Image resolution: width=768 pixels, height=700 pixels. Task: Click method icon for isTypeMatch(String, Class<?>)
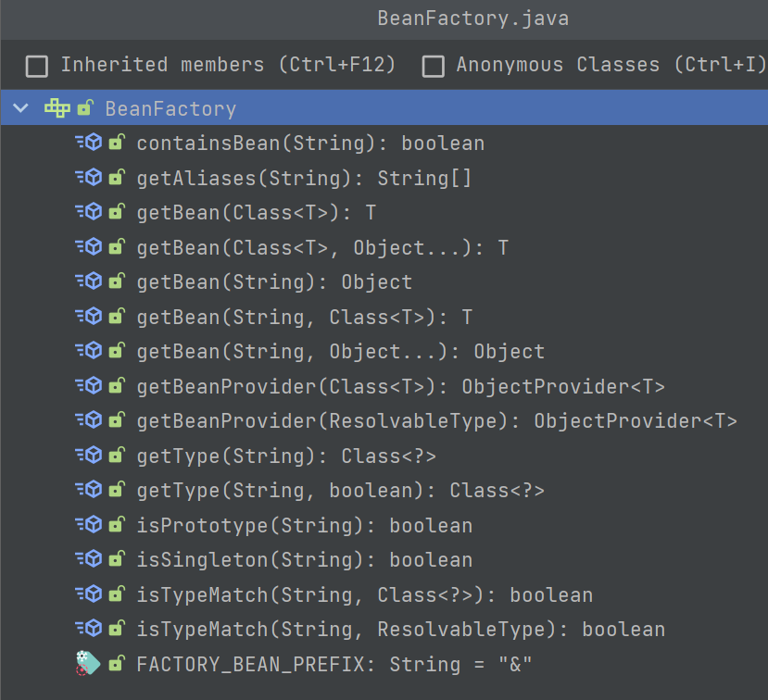pyautogui.click(x=89, y=594)
